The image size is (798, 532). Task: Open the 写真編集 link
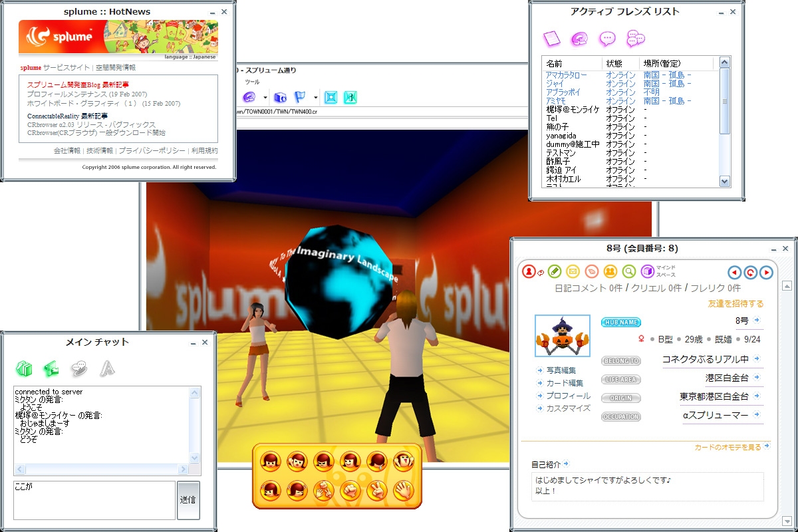(x=561, y=370)
